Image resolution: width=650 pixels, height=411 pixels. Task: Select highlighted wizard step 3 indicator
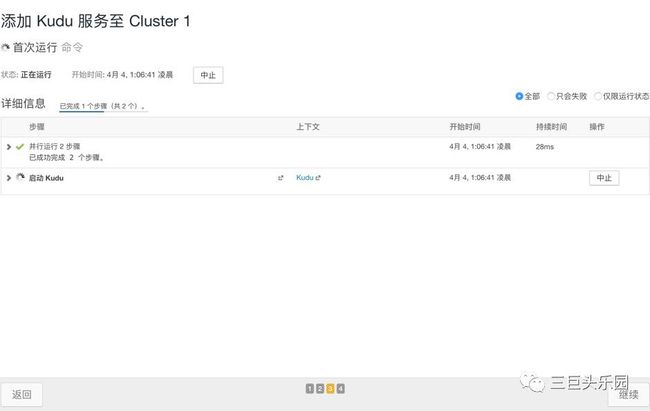(330, 388)
